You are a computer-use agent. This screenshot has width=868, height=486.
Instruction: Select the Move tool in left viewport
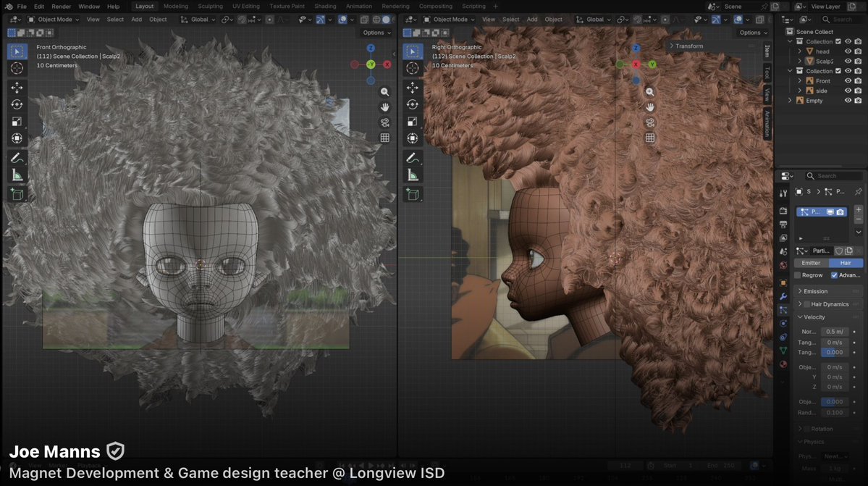pos(17,88)
